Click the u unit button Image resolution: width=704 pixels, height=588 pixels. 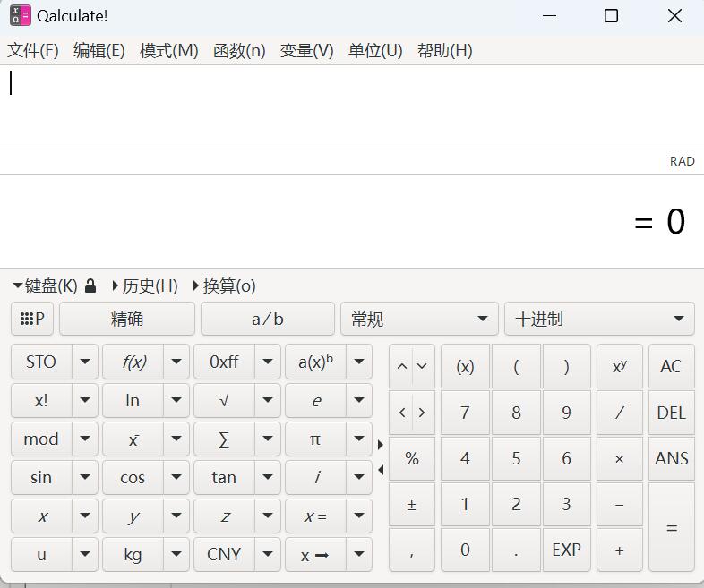41,554
